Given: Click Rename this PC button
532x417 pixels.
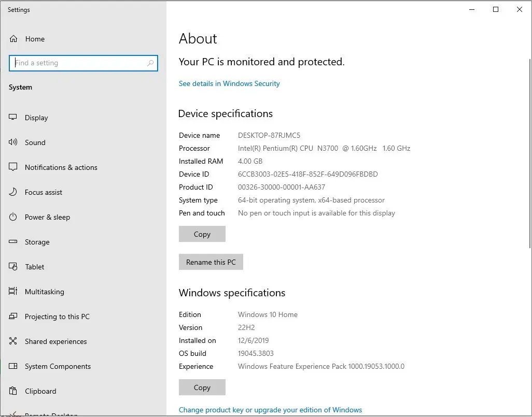Looking at the screenshot, I should (x=211, y=262).
